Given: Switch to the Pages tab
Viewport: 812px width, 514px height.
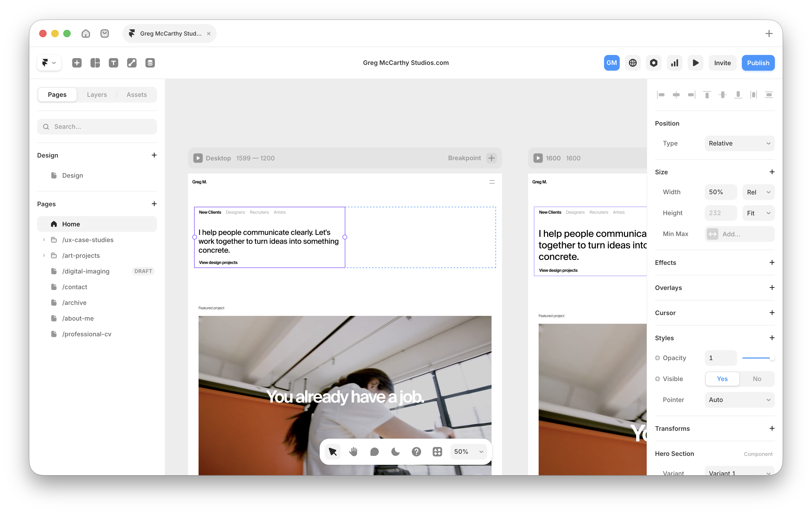Looking at the screenshot, I should pos(57,94).
